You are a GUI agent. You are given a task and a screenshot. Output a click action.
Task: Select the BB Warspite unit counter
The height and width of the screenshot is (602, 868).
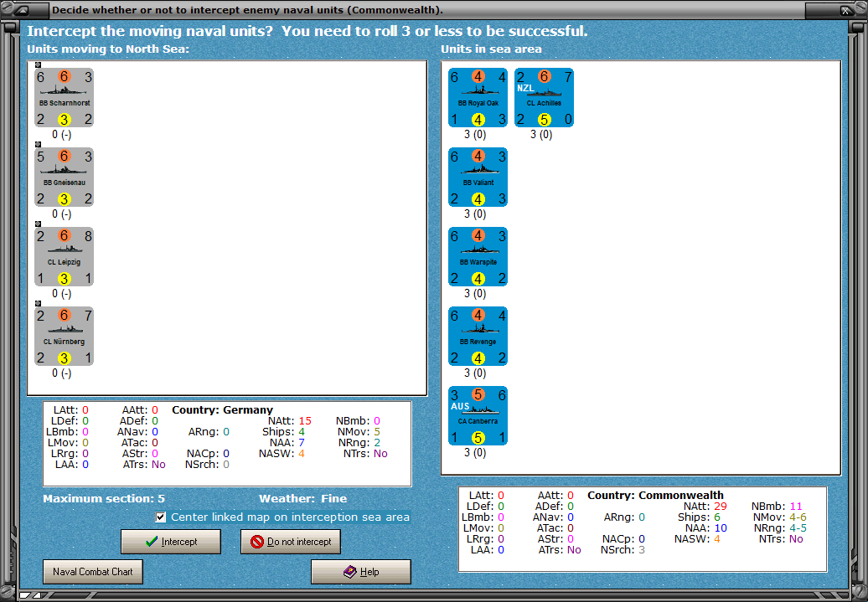478,257
